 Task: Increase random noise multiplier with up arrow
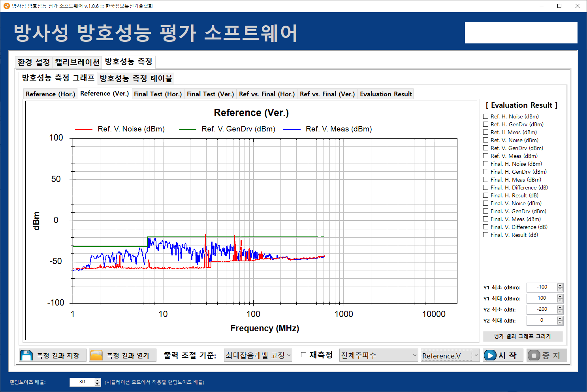98,380
